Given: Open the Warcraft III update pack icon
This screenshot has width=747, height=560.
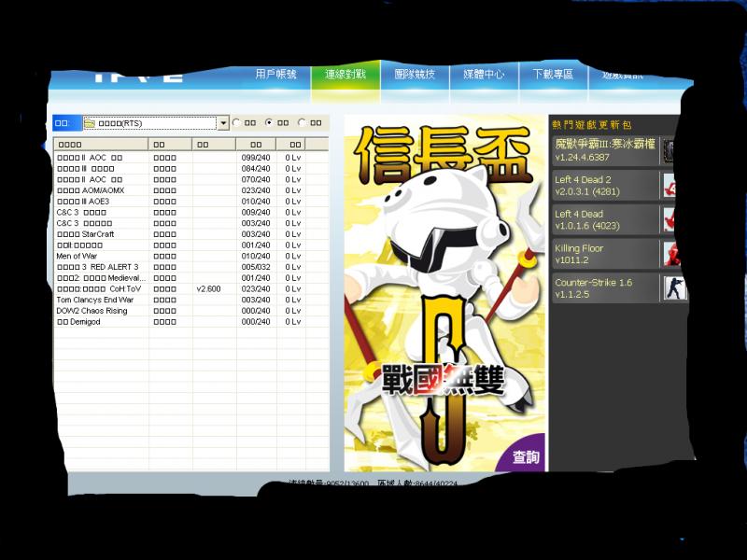Looking at the screenshot, I should pos(669,150).
